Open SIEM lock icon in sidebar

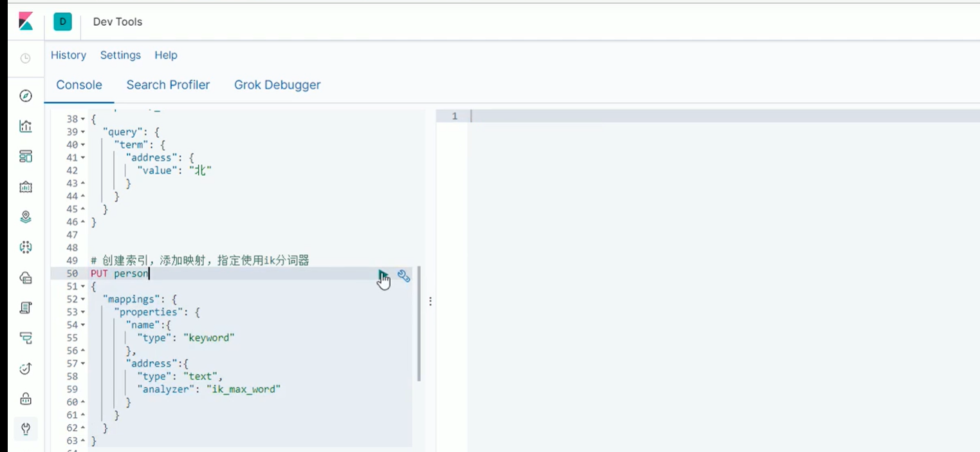pyautogui.click(x=26, y=399)
